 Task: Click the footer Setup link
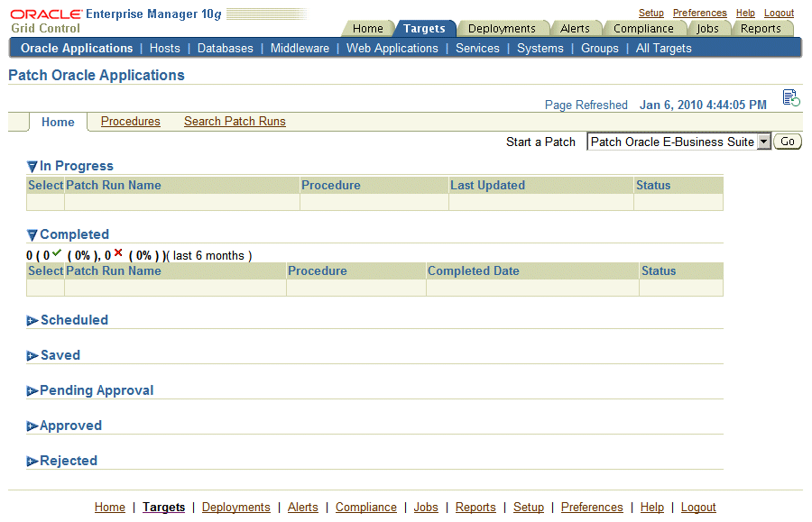(x=529, y=507)
